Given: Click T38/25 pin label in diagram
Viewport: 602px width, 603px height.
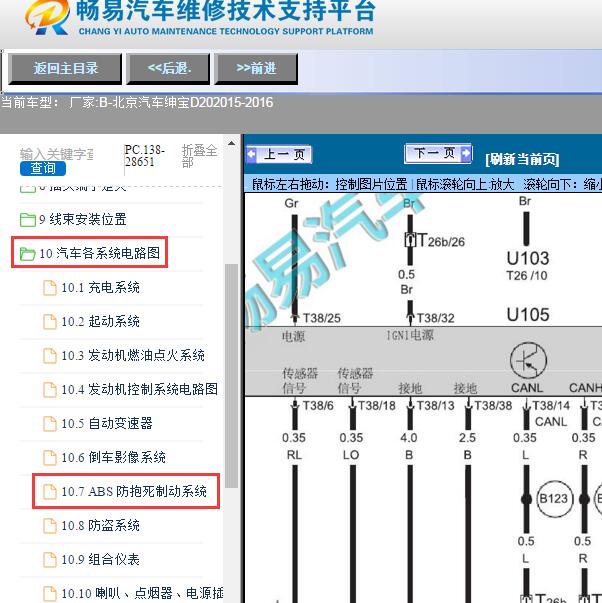Looking at the screenshot, I should pos(322,318).
